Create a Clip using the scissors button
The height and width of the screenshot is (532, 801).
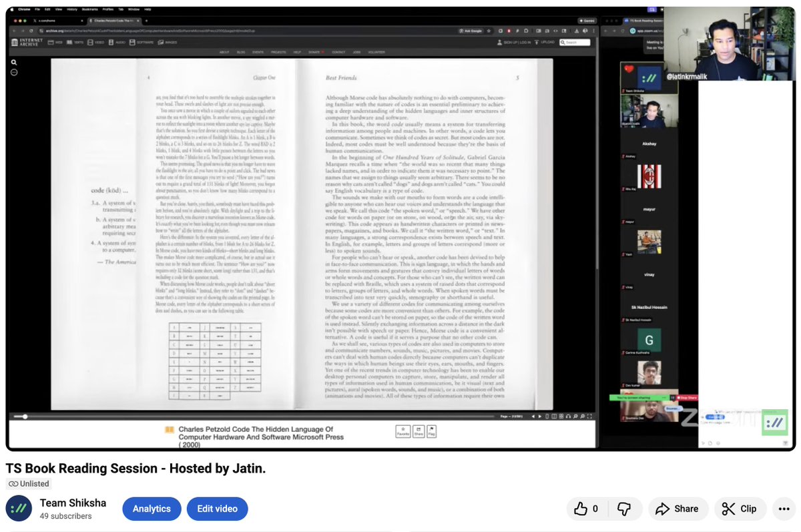tap(740, 509)
